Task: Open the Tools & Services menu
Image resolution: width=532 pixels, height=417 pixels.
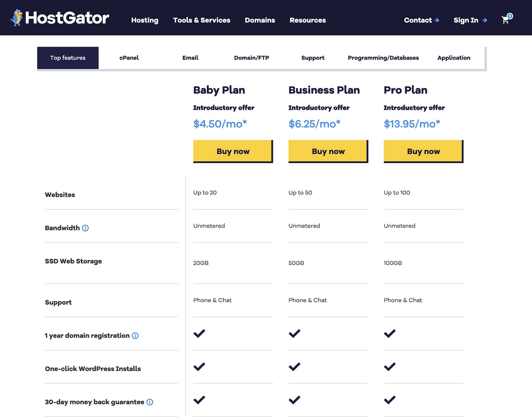Action: click(201, 20)
